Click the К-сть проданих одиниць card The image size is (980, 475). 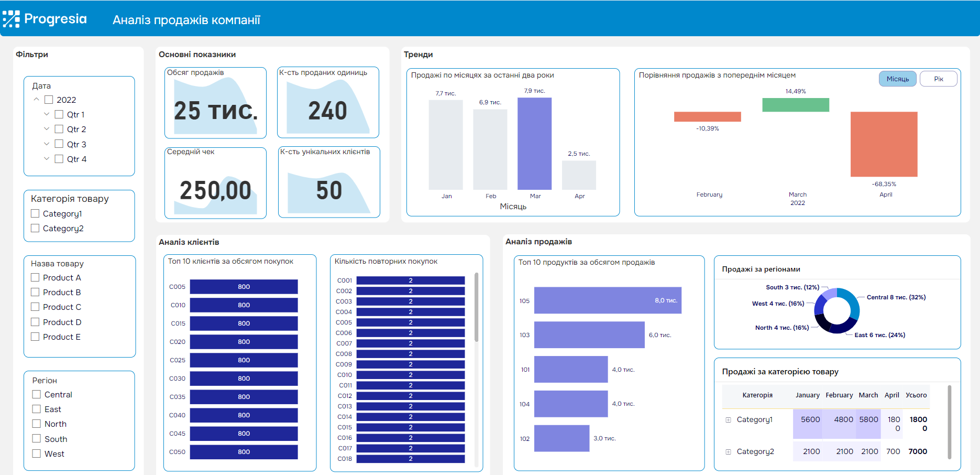(328, 103)
